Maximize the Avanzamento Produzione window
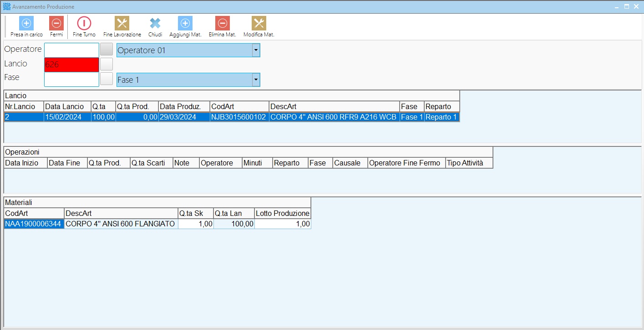This screenshot has height=330, width=644. pyautogui.click(x=626, y=7)
